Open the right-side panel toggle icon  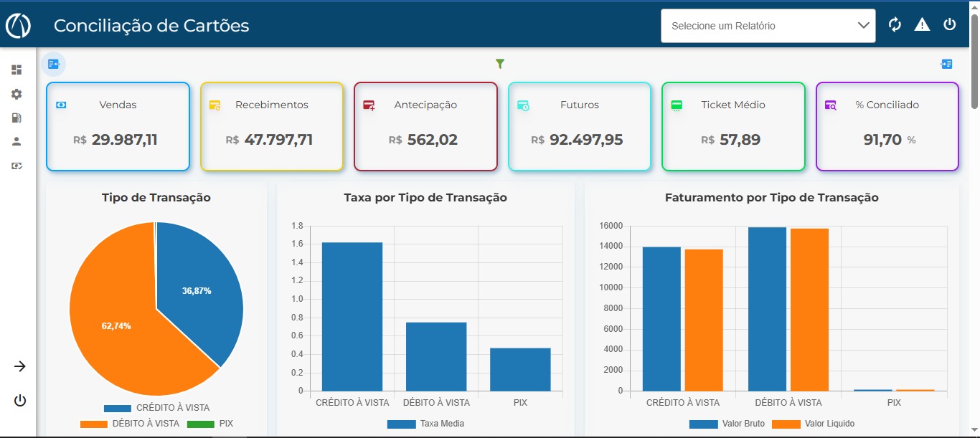coord(947,64)
